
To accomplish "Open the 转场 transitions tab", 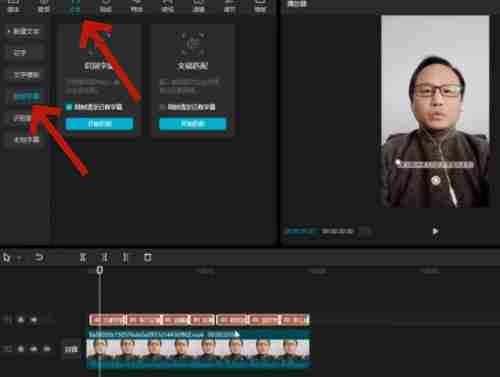I will 167,6.
